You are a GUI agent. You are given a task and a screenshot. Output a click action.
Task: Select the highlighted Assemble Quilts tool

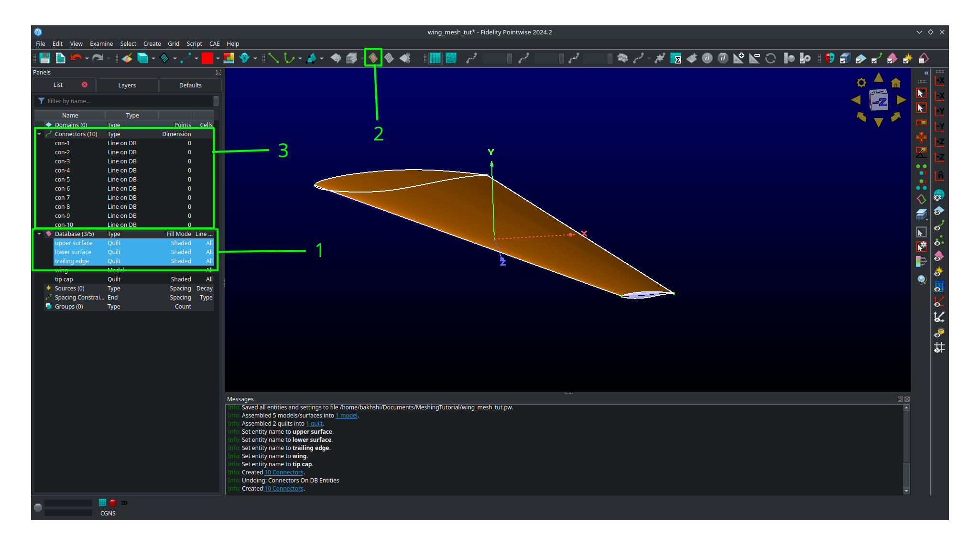(x=372, y=56)
